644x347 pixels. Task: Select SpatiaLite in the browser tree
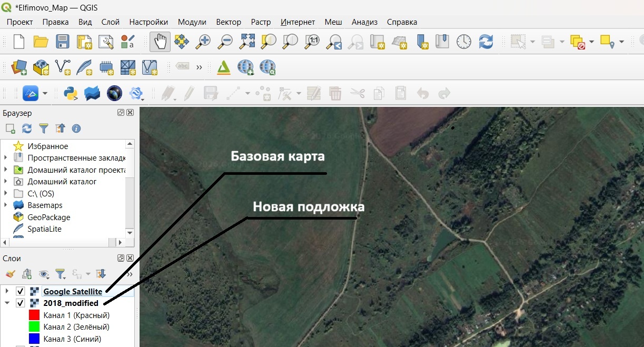point(45,229)
